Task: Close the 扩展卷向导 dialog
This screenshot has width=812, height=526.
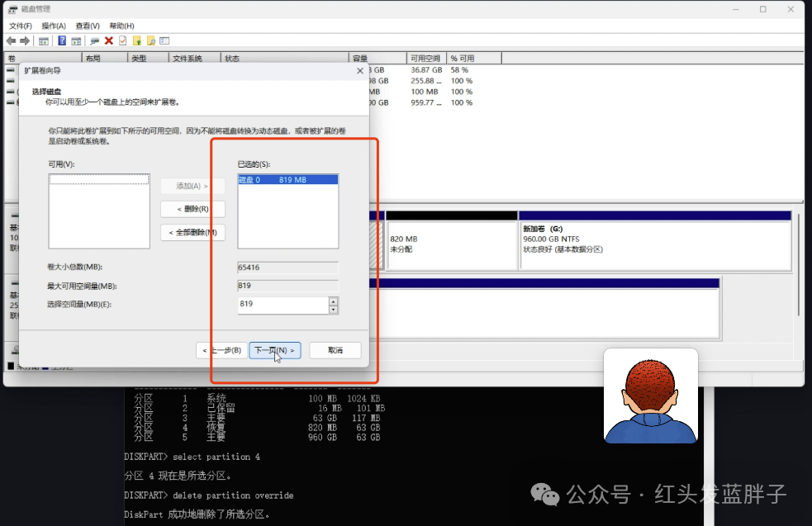Action: pos(360,71)
